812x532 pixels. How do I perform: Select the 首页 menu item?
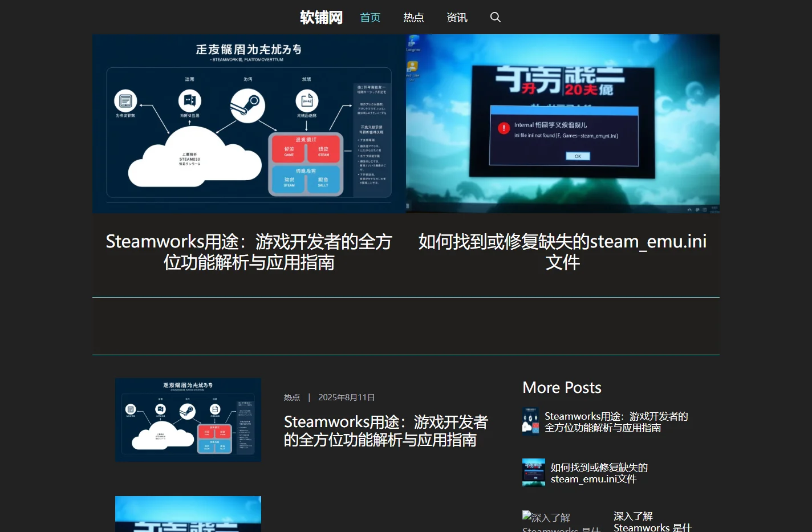[x=370, y=17]
